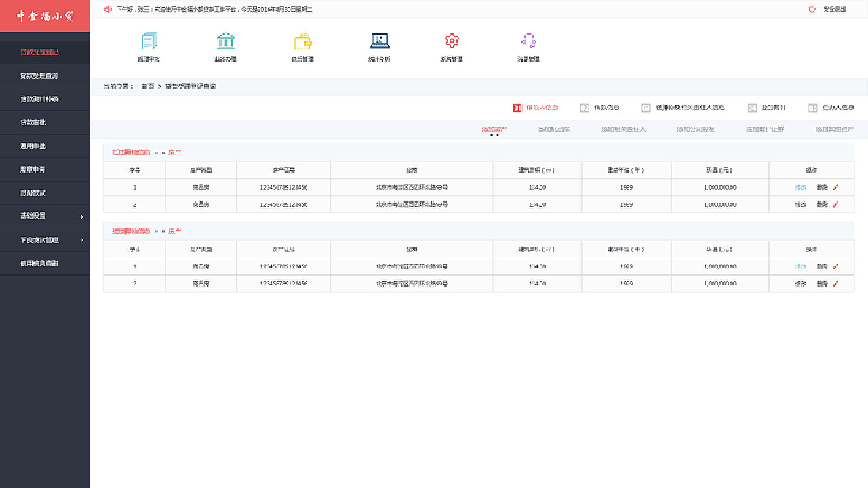Select the 添加机动车 sub-tab

(554, 129)
